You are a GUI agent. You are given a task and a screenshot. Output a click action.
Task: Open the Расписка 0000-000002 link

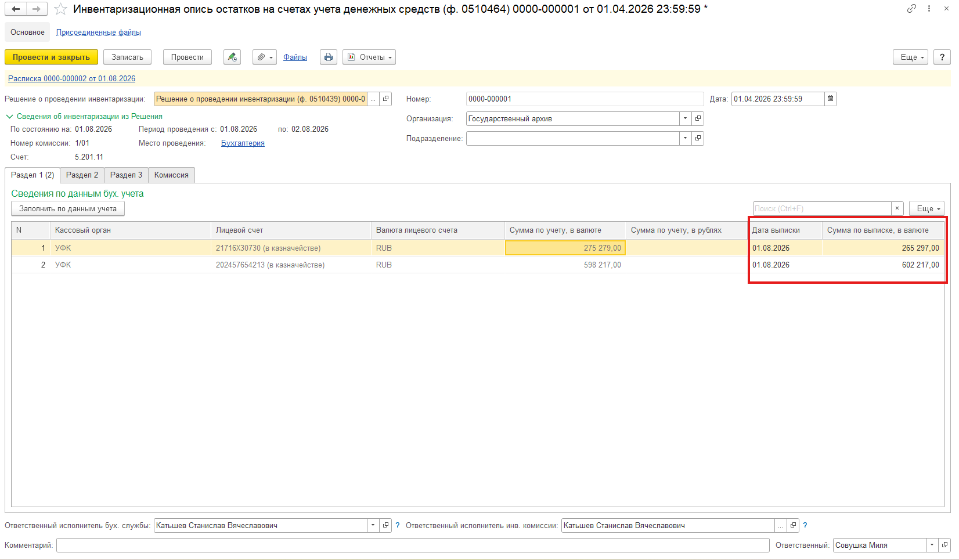pos(71,78)
